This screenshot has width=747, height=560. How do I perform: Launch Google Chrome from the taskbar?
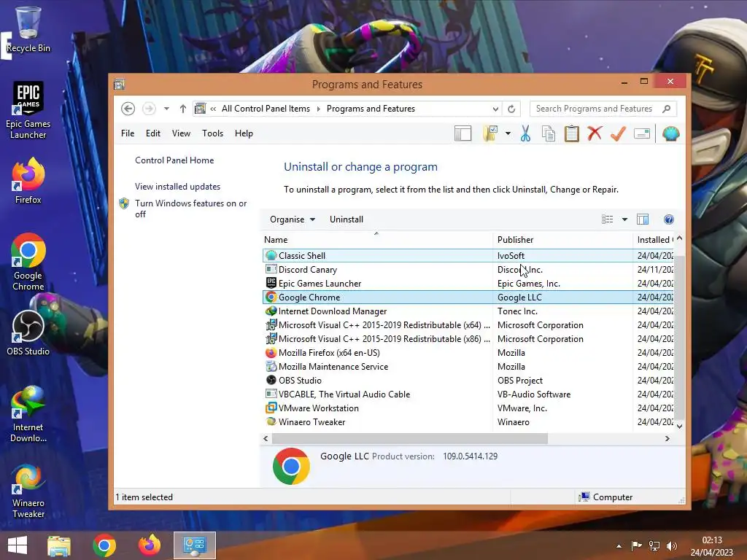tap(104, 545)
